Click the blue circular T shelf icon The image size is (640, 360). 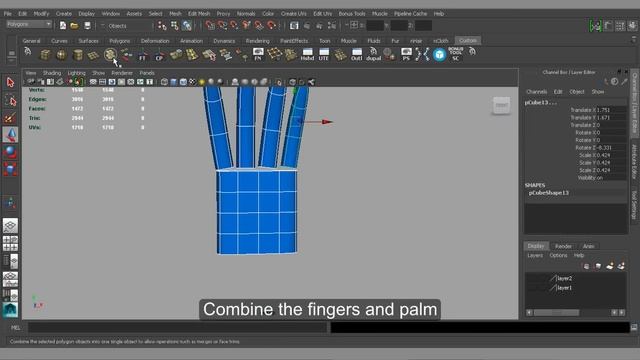[439, 55]
